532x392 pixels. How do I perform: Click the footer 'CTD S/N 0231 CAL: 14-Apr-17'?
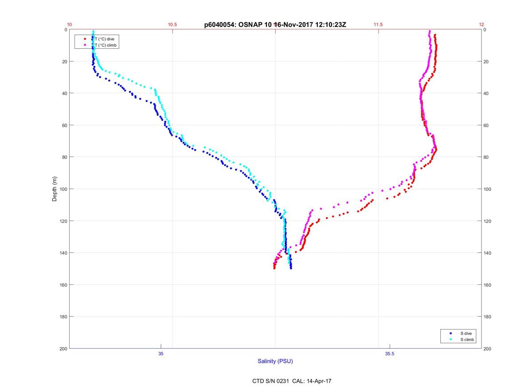(291, 380)
